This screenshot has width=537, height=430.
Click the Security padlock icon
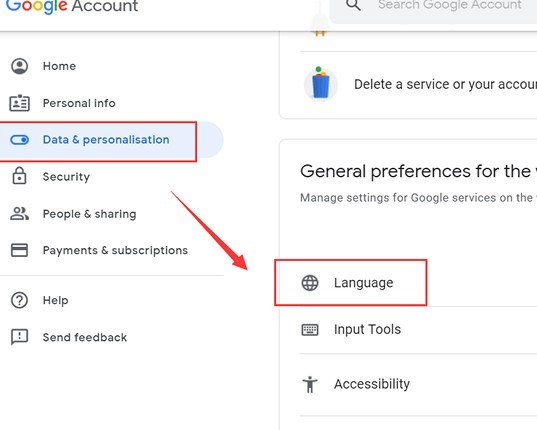20,176
